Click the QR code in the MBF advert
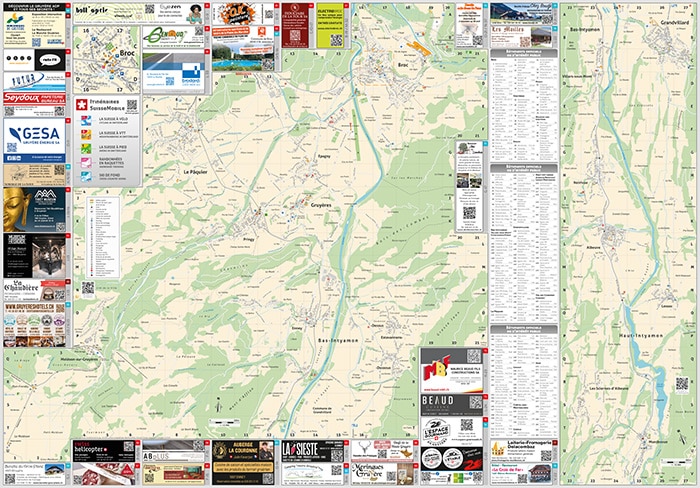 tap(474, 356)
